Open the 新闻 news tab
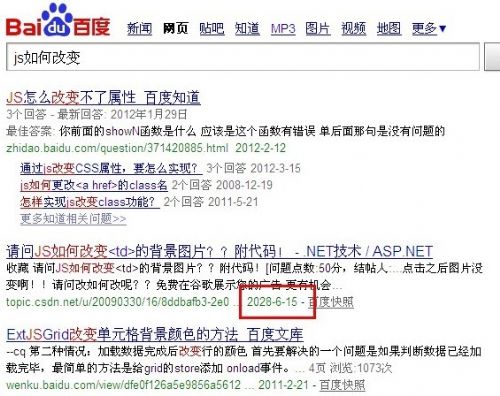Viewport: 500px width, 396px height. pyautogui.click(x=139, y=29)
